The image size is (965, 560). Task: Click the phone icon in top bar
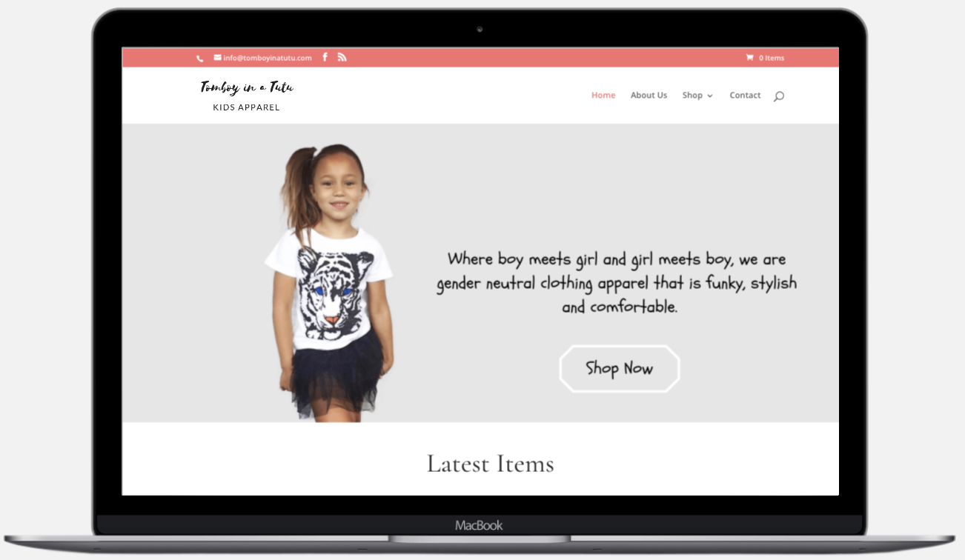click(199, 58)
